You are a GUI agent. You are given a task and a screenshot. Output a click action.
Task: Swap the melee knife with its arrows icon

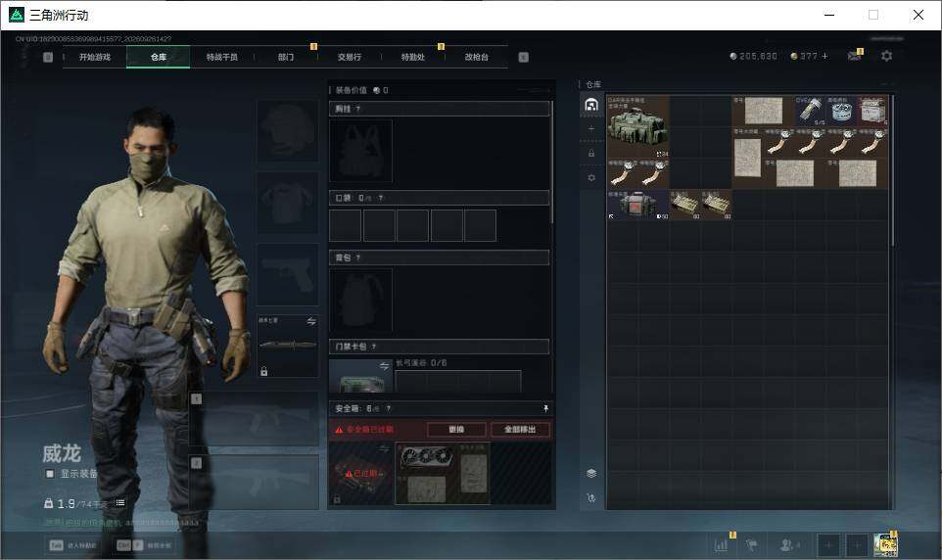311,321
